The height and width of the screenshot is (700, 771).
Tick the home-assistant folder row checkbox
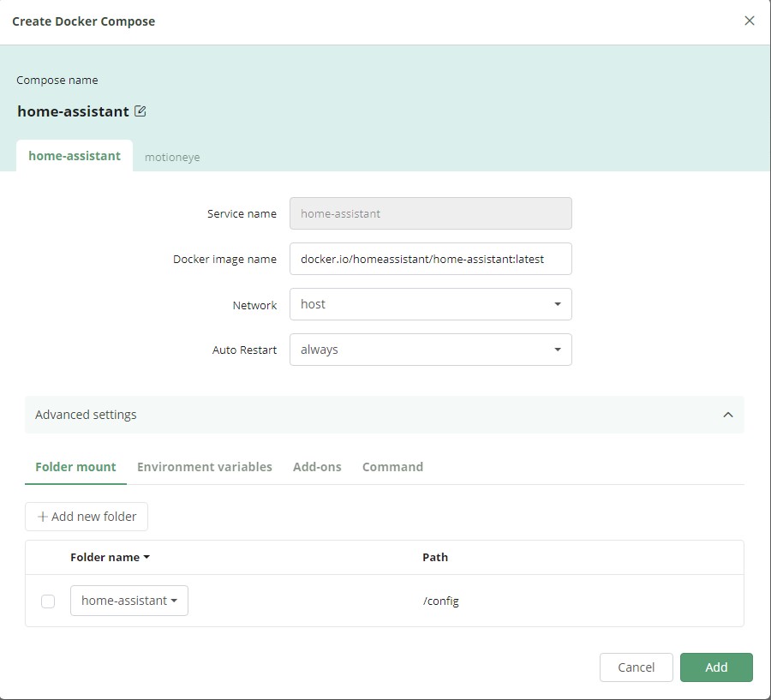(x=48, y=601)
